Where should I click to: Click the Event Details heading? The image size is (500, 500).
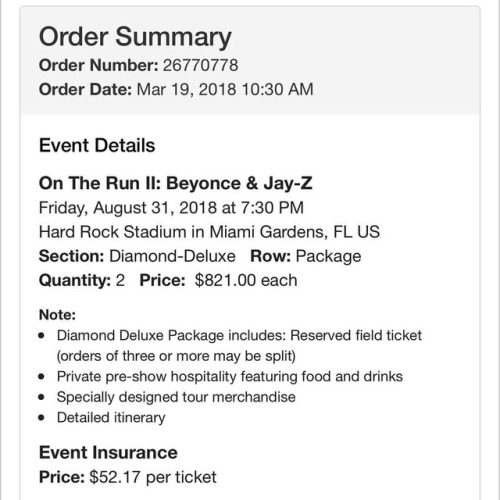pos(97,146)
